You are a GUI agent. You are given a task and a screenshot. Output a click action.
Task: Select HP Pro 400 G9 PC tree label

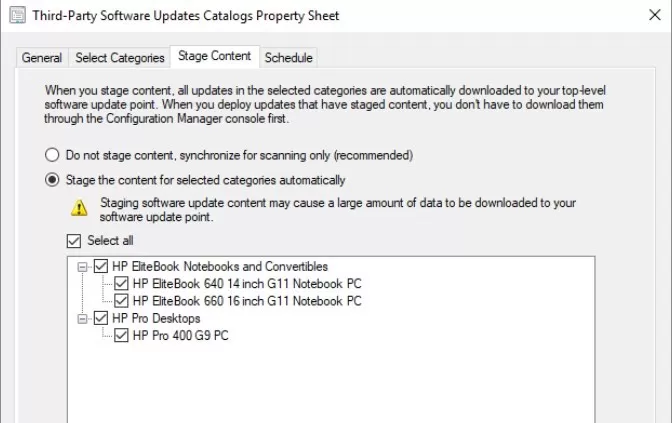pos(180,335)
